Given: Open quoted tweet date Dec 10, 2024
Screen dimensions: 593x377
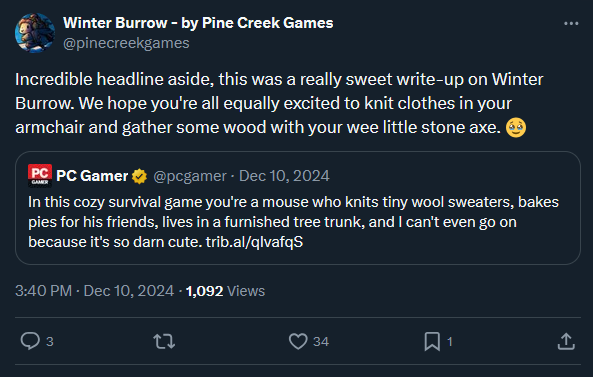Looking at the screenshot, I should pos(284,176).
